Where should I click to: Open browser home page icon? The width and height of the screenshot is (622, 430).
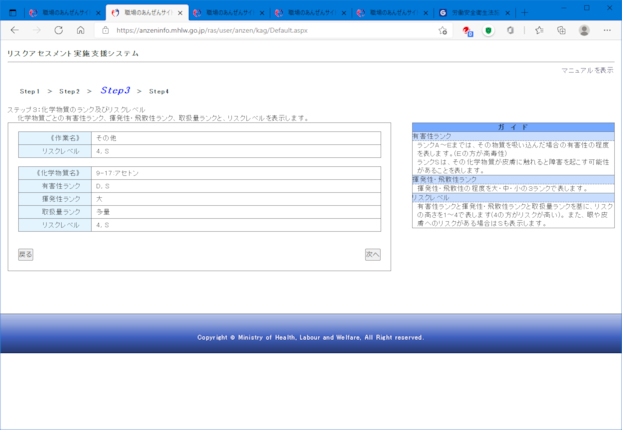81,30
